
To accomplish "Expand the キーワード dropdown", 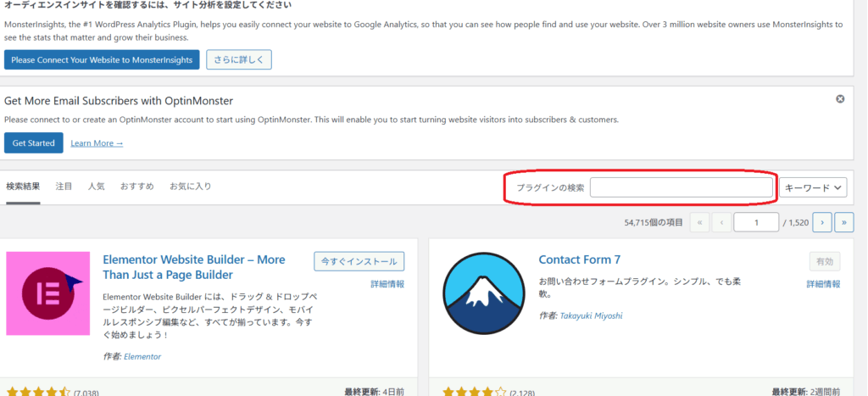I will [x=813, y=187].
